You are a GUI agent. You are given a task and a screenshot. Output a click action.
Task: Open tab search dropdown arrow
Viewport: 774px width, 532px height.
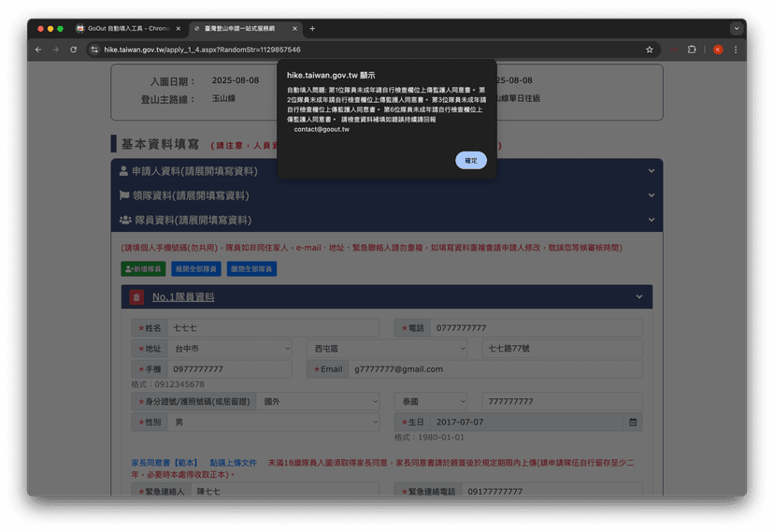737,29
